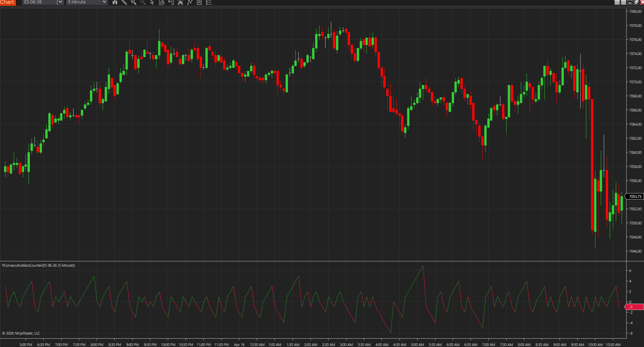Open the ES 06-26 instrument dropdown
Screen dimensions: 644x347
(60, 2)
